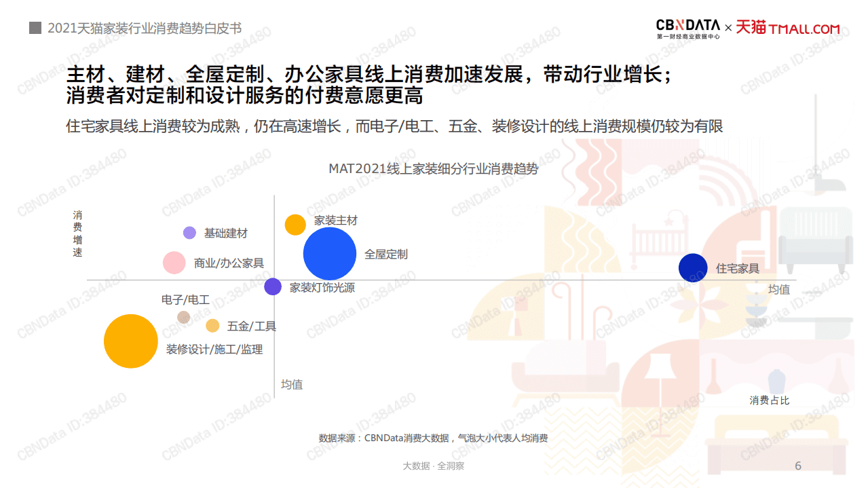868x488 pixels.
Task: Click the small purple 基础建材 bubble
Action: coord(189,233)
